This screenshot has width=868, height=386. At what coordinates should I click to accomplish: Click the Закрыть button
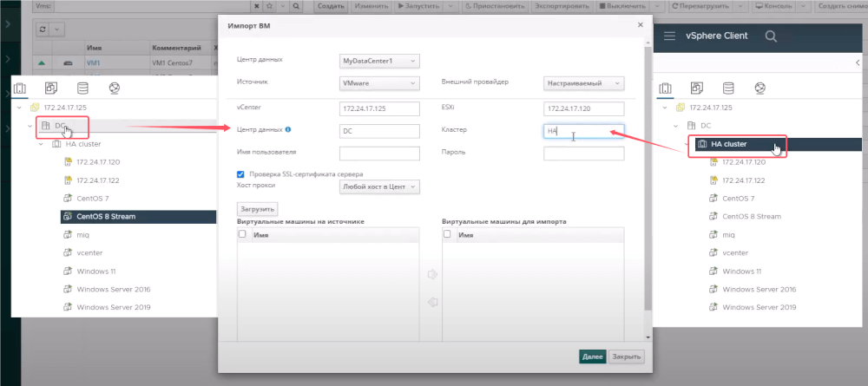coord(626,357)
